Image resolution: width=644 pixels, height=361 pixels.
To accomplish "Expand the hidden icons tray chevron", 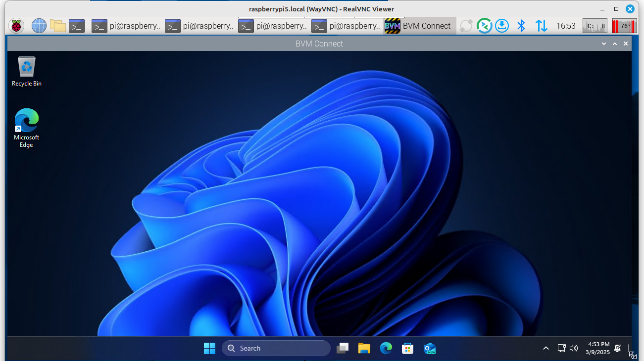I will click(546, 348).
